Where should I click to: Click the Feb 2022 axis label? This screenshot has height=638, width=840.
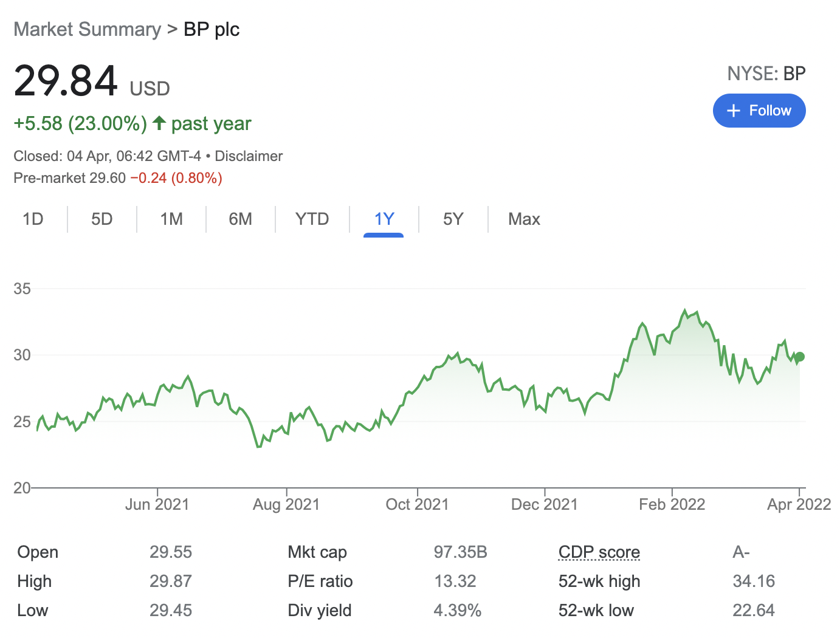pos(672,504)
